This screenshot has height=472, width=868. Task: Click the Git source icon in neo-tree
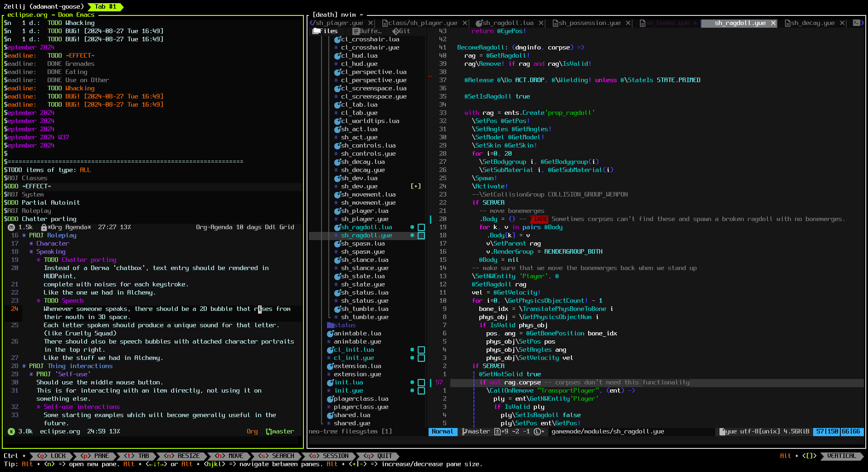[395, 31]
